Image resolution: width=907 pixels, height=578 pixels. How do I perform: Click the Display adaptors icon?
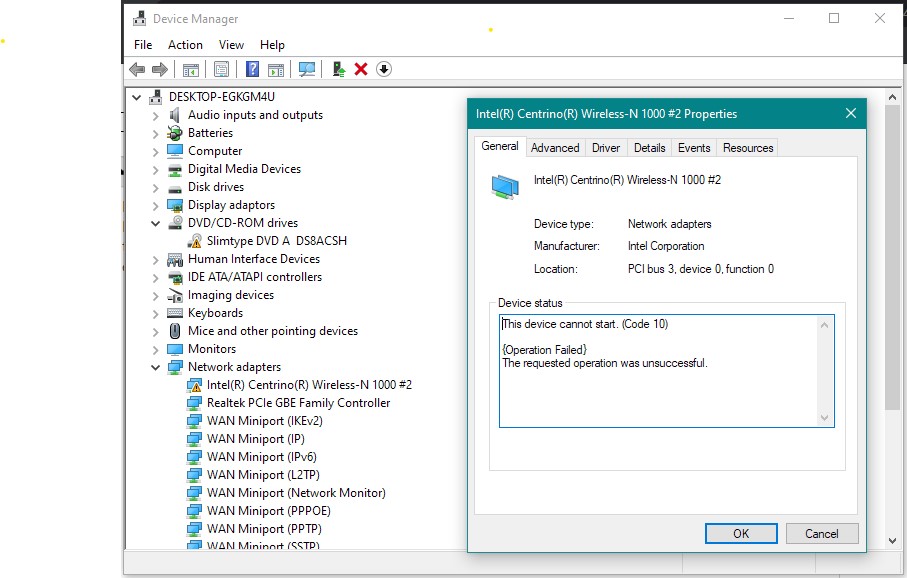click(175, 205)
